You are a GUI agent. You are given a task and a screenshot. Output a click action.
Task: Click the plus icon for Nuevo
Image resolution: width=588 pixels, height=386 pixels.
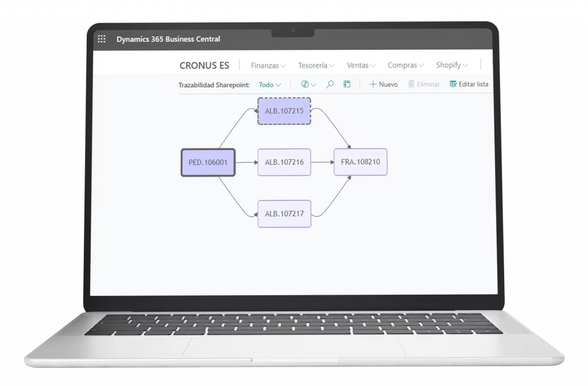point(373,84)
